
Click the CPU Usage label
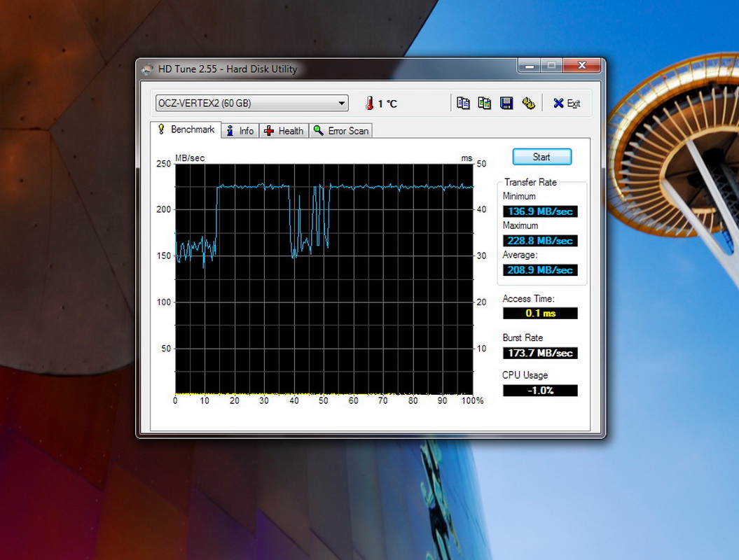coord(525,375)
